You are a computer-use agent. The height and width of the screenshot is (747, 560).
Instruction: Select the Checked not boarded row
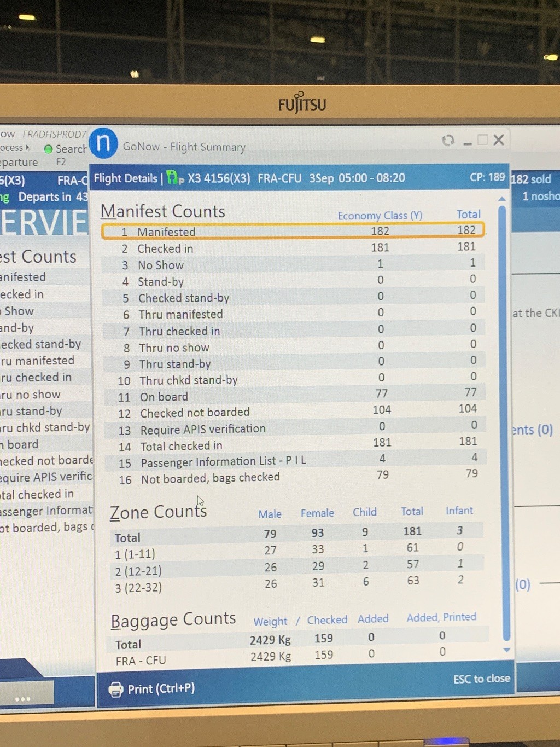pyautogui.click(x=293, y=412)
